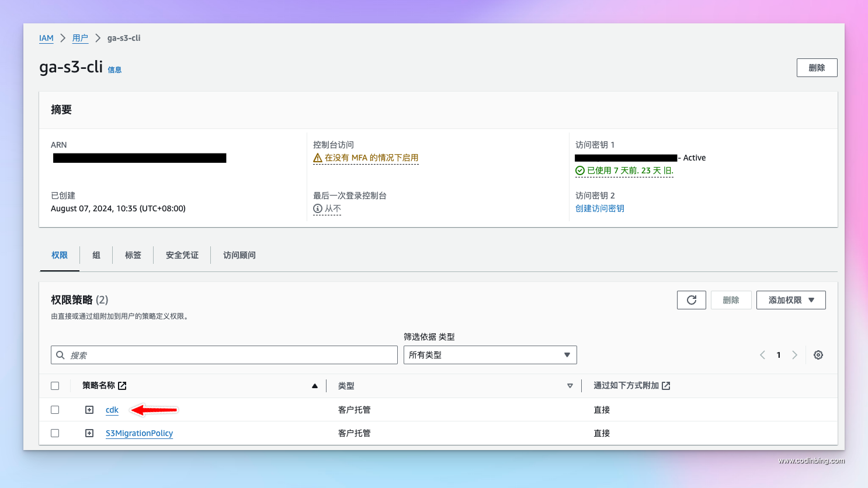868x488 pixels.
Task: Click the 从不 last login value
Action: tap(333, 208)
